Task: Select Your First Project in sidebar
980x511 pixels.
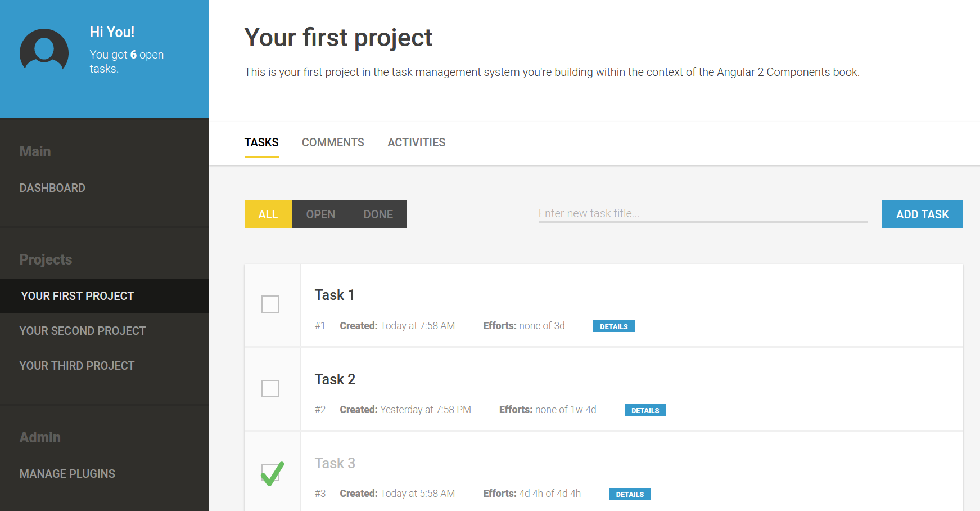Action: click(78, 296)
